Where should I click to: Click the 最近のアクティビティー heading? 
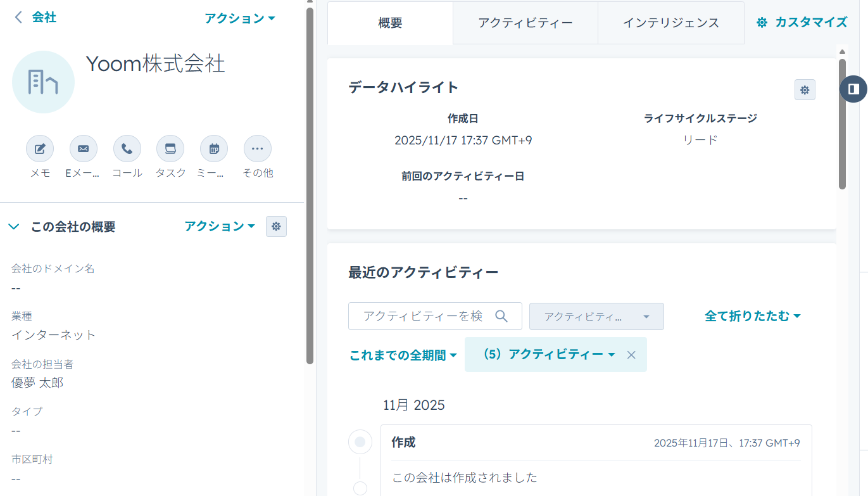click(424, 273)
